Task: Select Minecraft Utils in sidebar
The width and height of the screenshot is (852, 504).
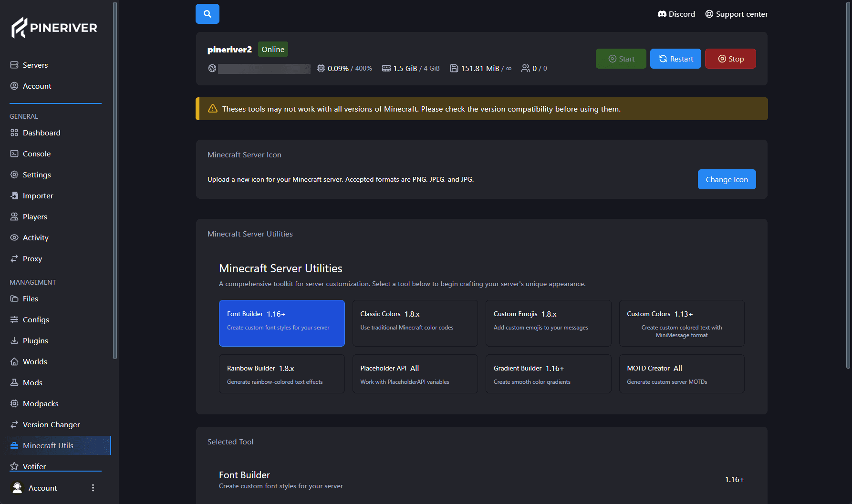Action: 60,445
